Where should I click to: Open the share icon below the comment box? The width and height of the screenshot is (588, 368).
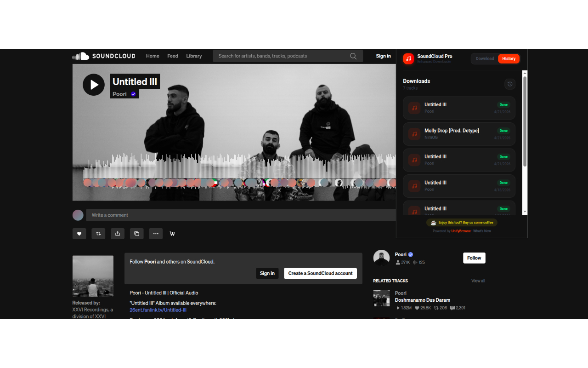point(118,234)
